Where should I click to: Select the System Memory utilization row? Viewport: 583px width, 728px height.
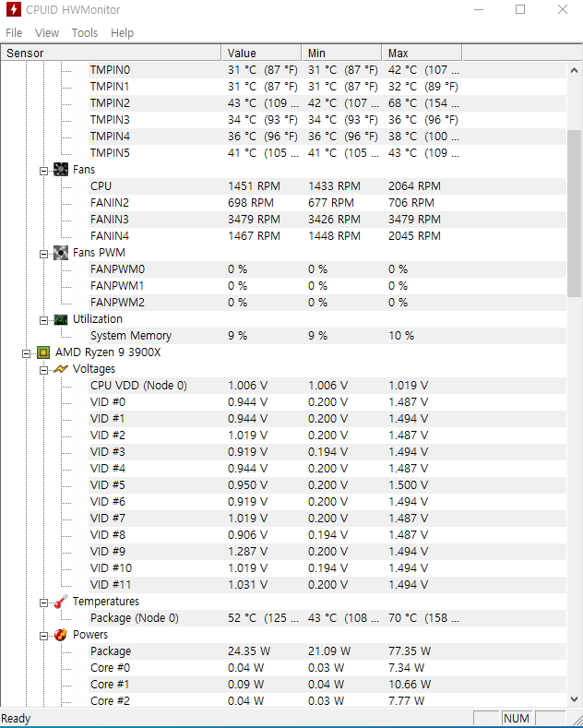coord(131,336)
